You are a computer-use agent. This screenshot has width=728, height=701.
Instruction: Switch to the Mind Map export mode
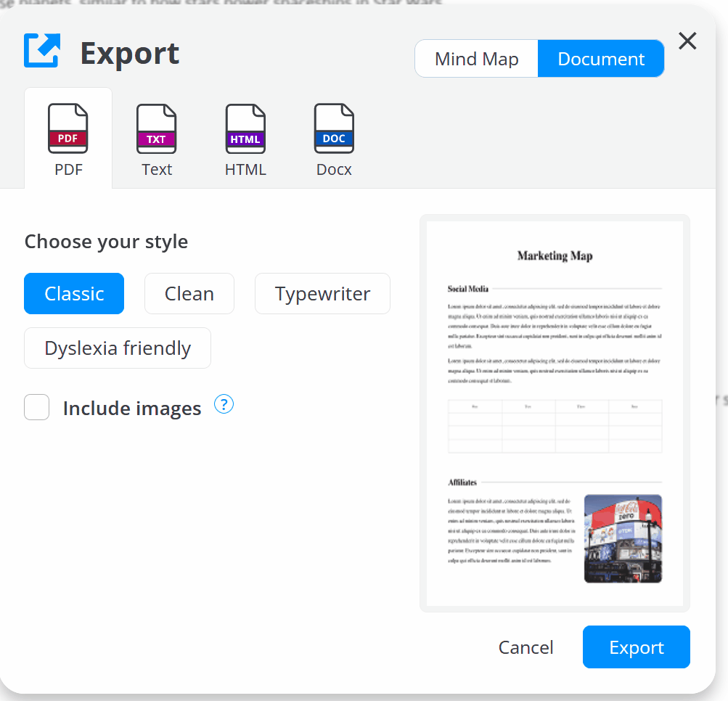pos(475,58)
